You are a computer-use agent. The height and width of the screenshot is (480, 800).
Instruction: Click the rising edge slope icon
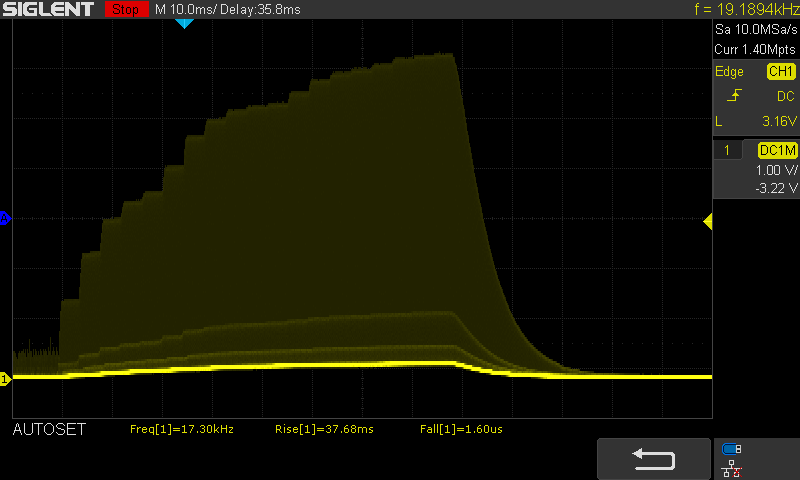pyautogui.click(x=734, y=95)
